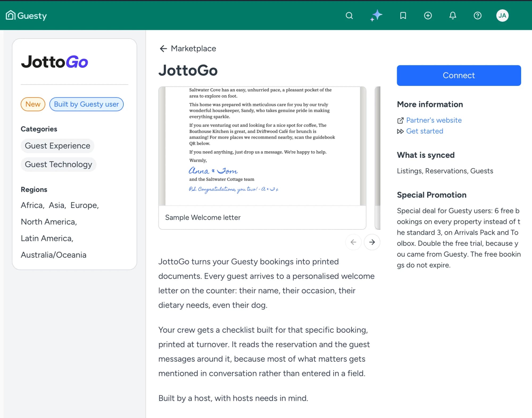Image resolution: width=532 pixels, height=418 pixels.
Task: Click the Regions heading
Action: (x=34, y=190)
